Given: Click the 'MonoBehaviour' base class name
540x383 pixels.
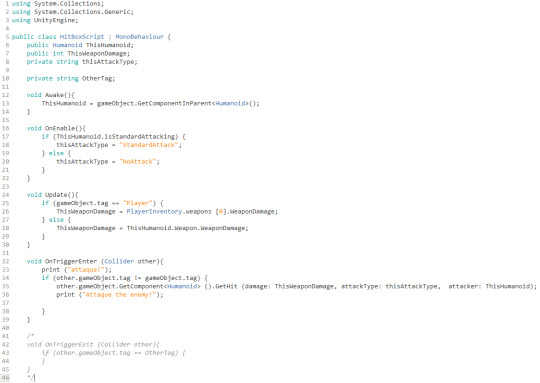Looking at the screenshot, I should pos(139,37).
